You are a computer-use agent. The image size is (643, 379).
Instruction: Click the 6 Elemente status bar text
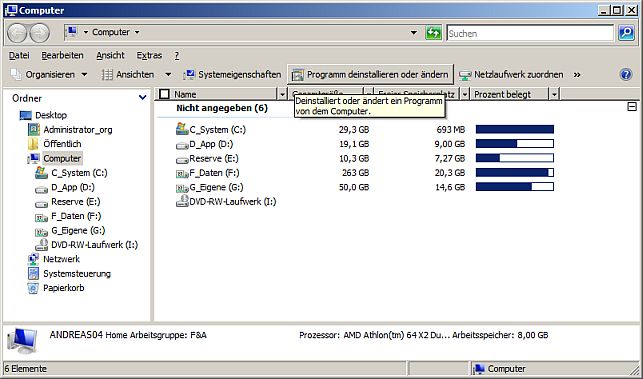point(25,369)
